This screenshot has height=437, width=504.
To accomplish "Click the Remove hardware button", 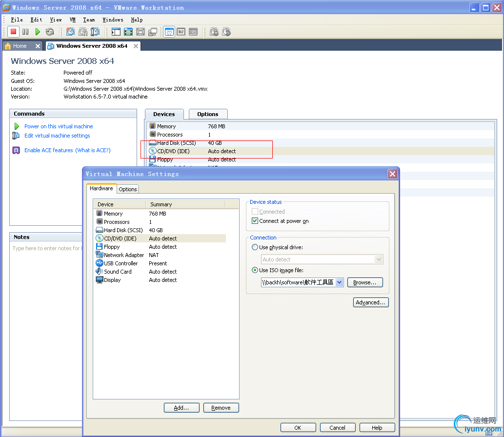I will 221,408.
